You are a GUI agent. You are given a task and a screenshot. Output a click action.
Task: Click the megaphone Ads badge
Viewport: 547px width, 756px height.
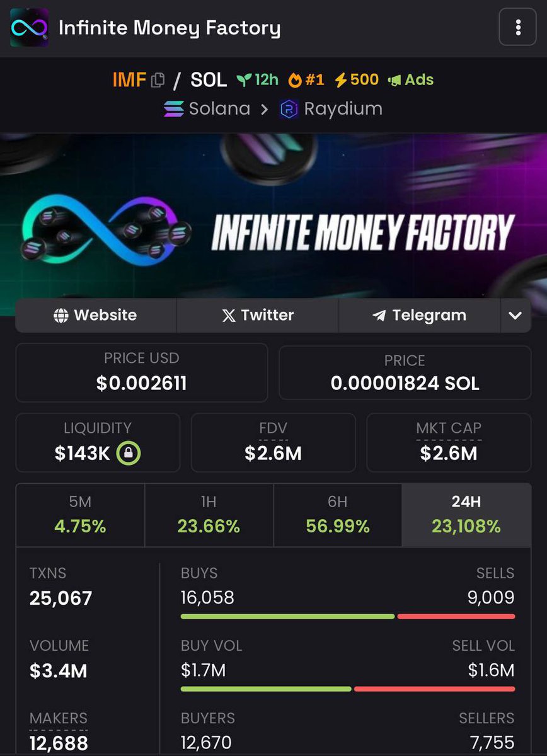(411, 80)
